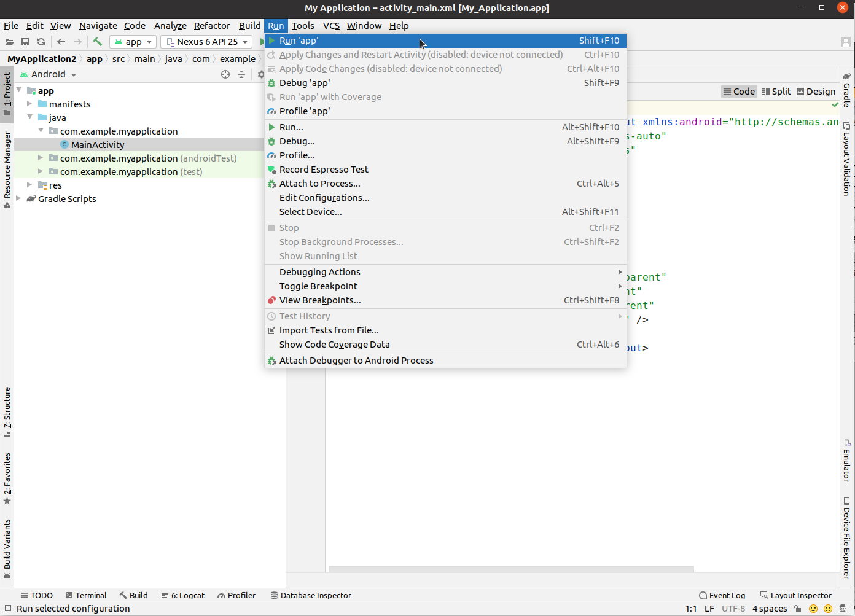The width and height of the screenshot is (855, 616).
Task: Open the Device File Explorer side panel
Action: [x=846, y=538]
